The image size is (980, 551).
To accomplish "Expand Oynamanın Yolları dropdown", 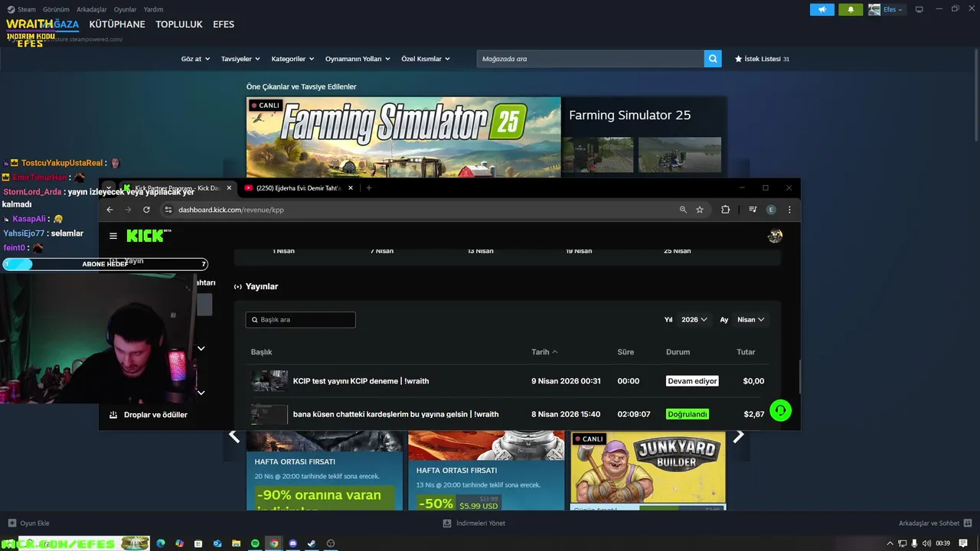I will 358,59.
